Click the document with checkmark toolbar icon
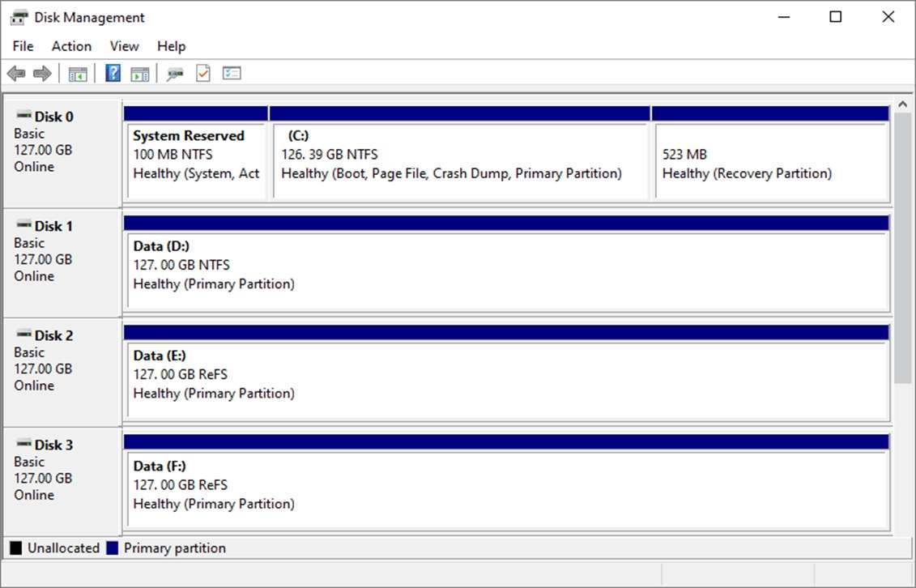916x588 pixels. [202, 74]
